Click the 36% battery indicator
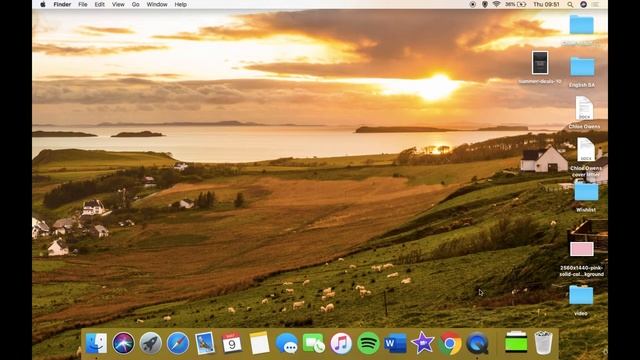The width and height of the screenshot is (640, 360). point(516,4)
